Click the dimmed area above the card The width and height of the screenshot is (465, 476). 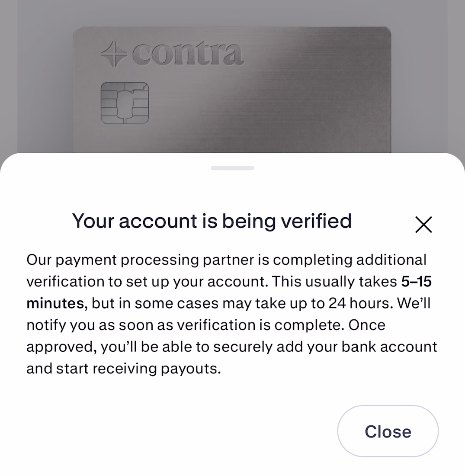click(x=232, y=13)
